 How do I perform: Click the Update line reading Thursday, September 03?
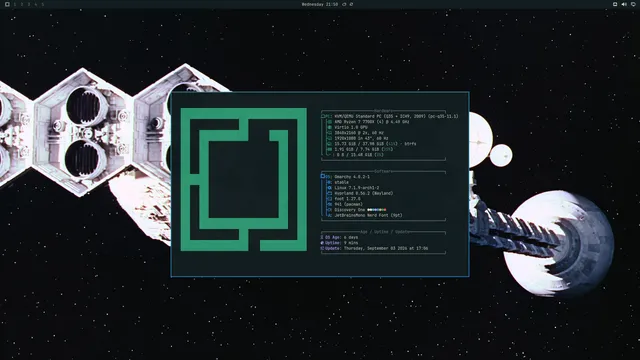pyautogui.click(x=376, y=248)
